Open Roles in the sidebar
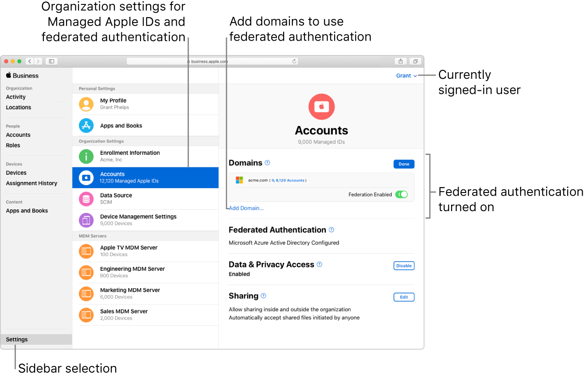Image resolution: width=588 pixels, height=378 pixels. (x=13, y=145)
